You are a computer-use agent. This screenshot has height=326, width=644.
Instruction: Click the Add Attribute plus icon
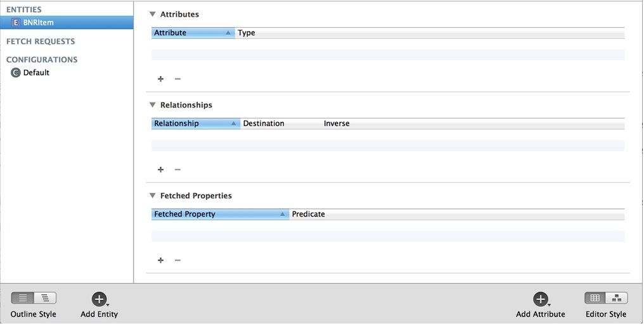coord(541,299)
